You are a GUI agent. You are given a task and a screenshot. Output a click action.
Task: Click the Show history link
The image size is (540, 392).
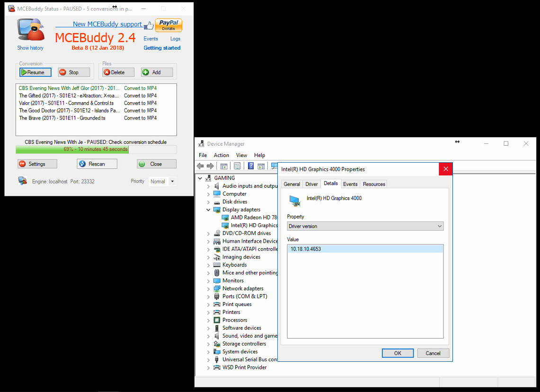click(x=30, y=48)
